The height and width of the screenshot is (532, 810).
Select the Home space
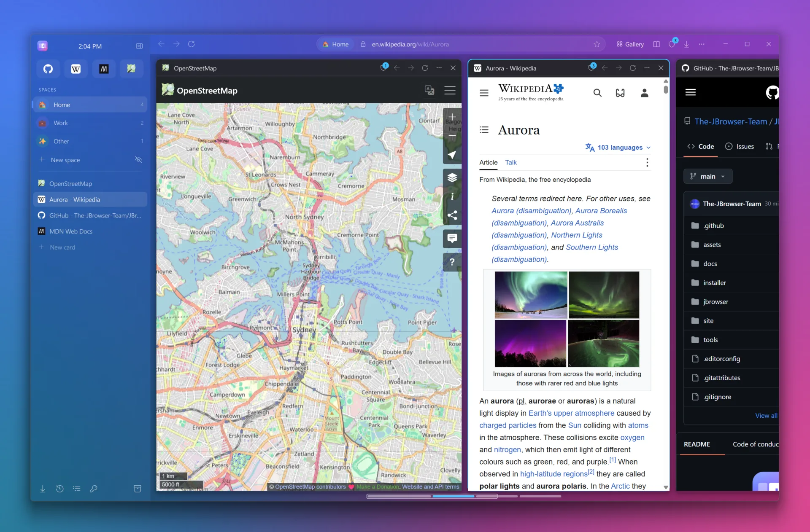[x=90, y=105]
